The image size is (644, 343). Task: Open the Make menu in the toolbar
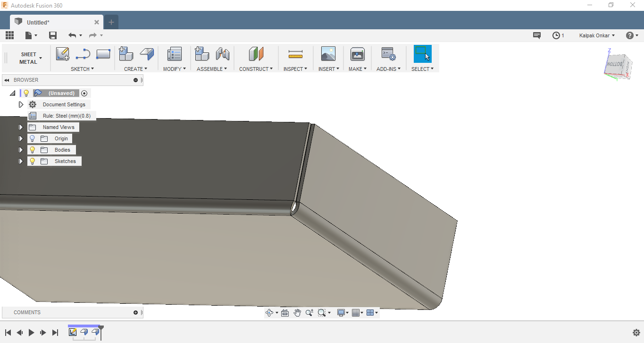[x=357, y=69]
